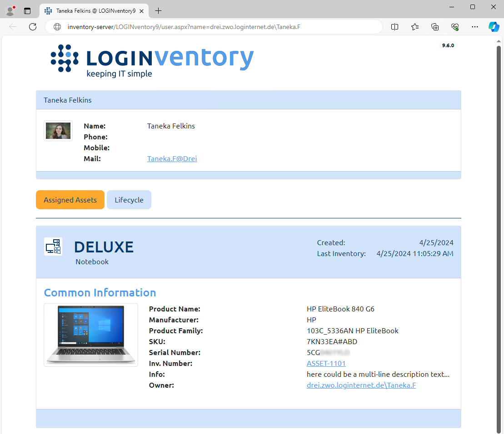Click the browser back arrow
Viewport: 504px width, 434px height.
13,27
